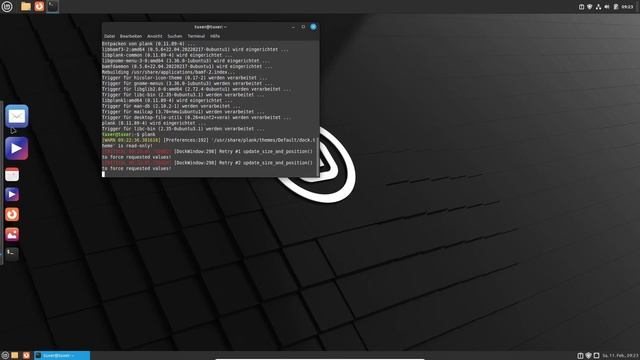The image size is (640, 360).
Task: Open the shield icon in bottom tray
Action: click(588, 356)
